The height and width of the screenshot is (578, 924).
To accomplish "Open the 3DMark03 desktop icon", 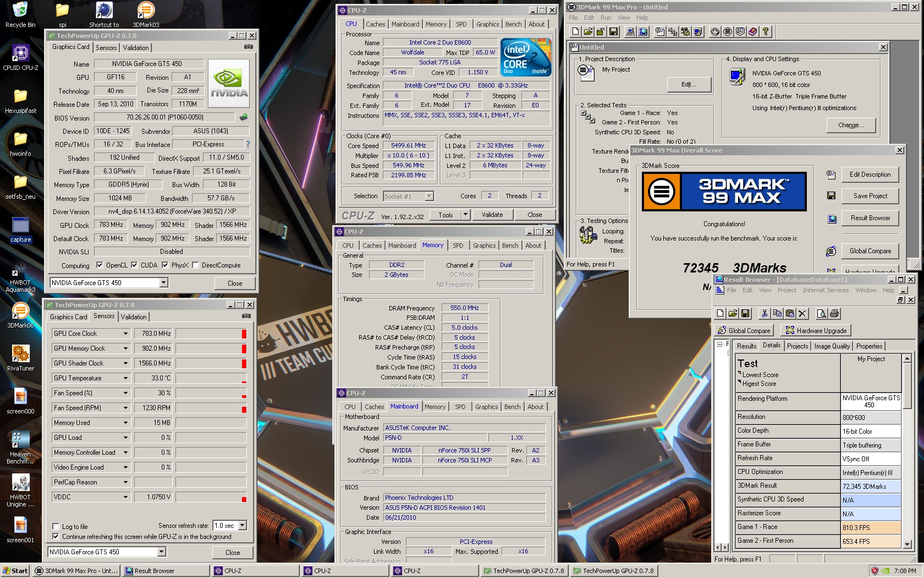I will tap(146, 14).
